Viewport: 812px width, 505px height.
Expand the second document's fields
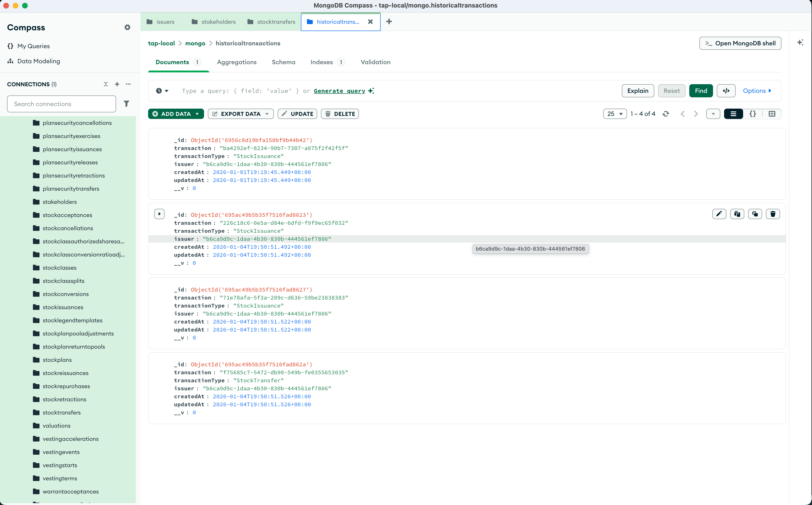click(159, 214)
